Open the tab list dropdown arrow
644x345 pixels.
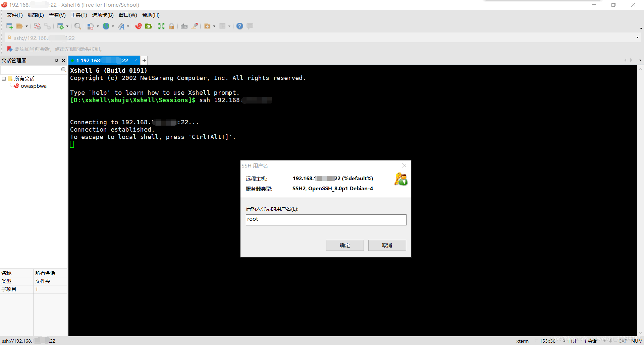pyautogui.click(x=640, y=60)
